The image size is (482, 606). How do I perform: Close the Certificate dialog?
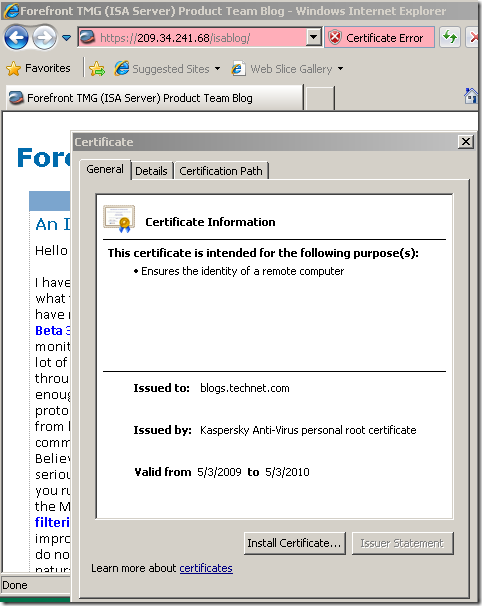coord(466,142)
